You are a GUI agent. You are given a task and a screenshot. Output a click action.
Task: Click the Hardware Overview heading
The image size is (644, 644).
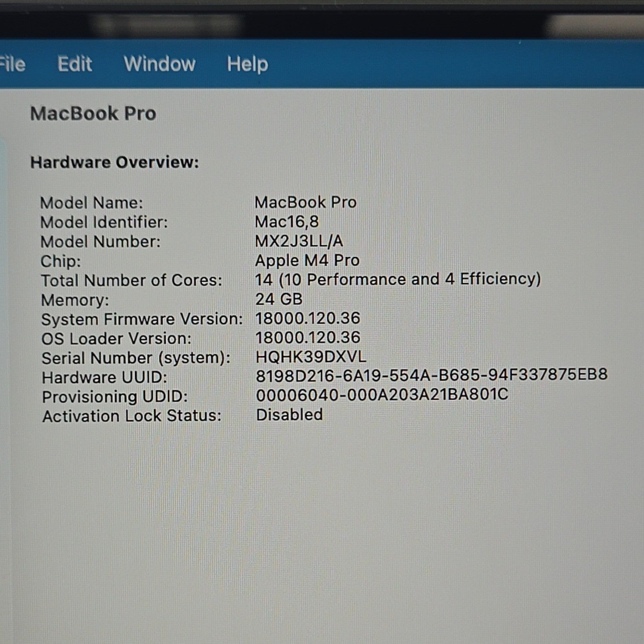click(x=115, y=162)
